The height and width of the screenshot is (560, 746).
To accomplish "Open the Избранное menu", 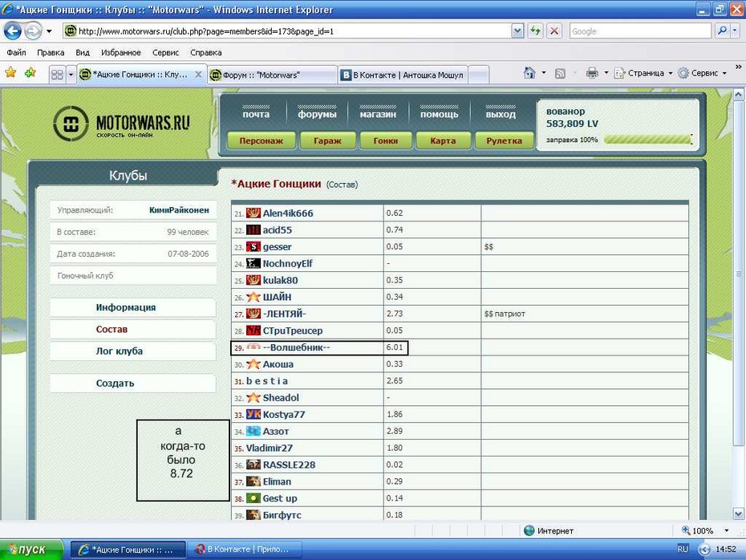I will click(121, 52).
